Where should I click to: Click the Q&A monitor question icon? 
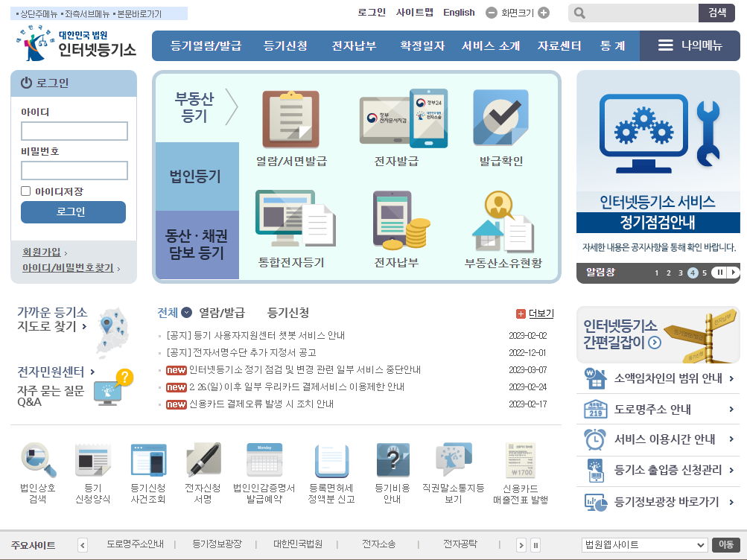pos(113,388)
